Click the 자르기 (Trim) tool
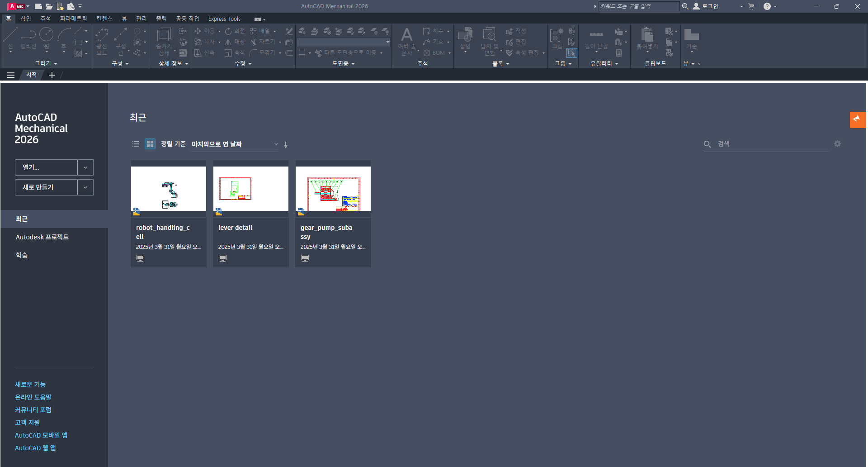This screenshot has height=467, width=868. pos(263,42)
